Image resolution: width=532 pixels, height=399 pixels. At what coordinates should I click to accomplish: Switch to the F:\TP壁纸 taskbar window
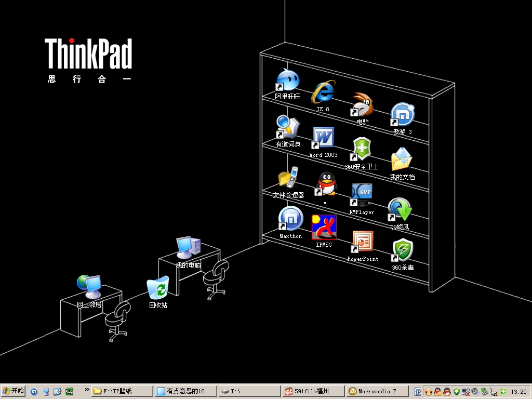(122, 391)
